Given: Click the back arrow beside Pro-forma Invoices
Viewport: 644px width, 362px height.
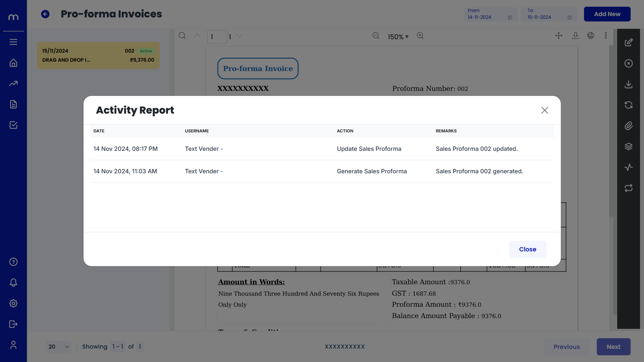Looking at the screenshot, I should pyautogui.click(x=45, y=14).
